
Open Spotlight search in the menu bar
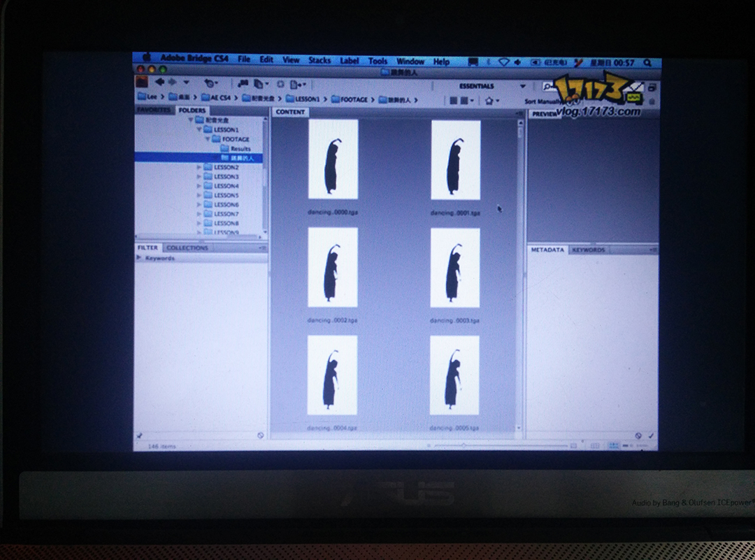point(647,63)
